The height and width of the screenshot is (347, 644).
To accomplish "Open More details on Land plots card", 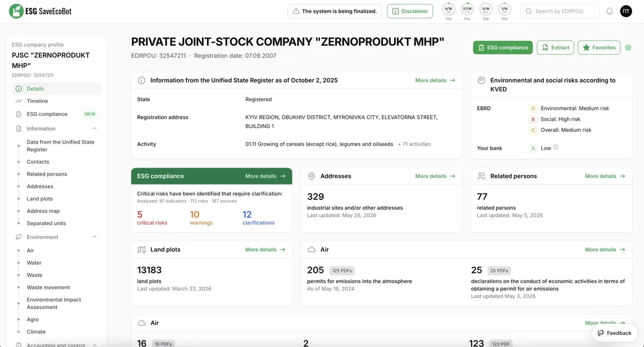I will [265, 249].
